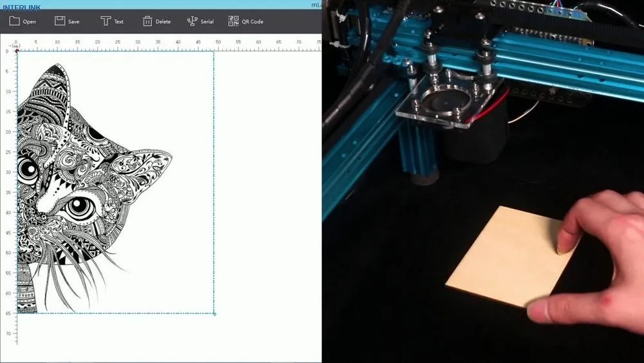644x363 pixels.
Task: Click the 'QR Code' text button
Action: pyautogui.click(x=252, y=22)
